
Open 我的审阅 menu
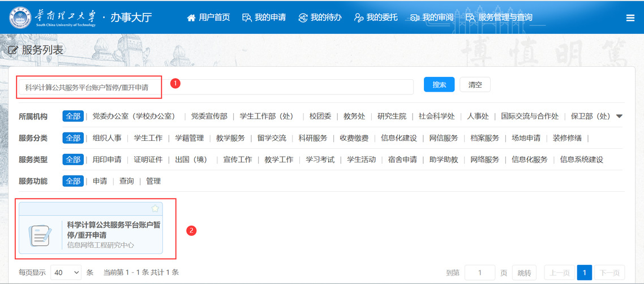pos(432,17)
